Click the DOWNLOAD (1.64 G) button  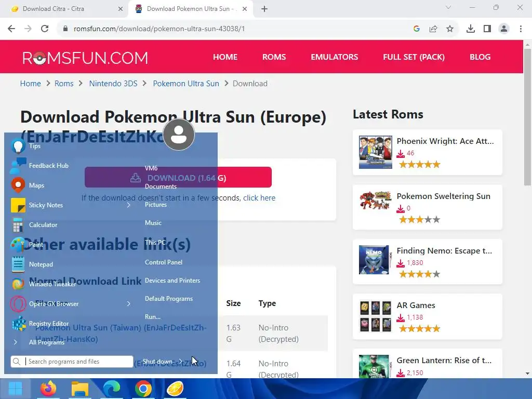coord(178,177)
